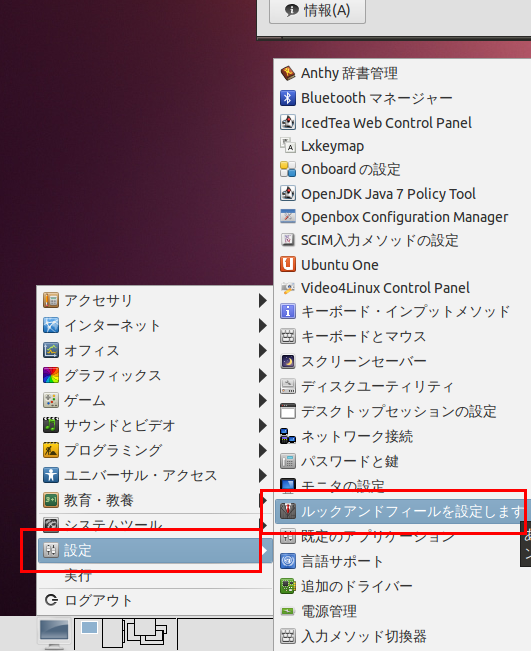Click the ログアウト power icon
Screen dimensions: 531x651
[x=51, y=600]
